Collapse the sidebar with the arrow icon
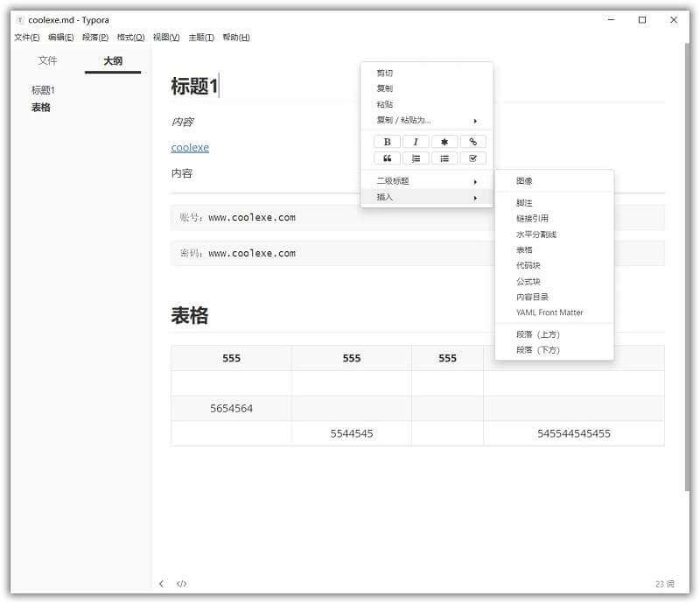Viewport: 700px width, 604px height. coord(161,583)
